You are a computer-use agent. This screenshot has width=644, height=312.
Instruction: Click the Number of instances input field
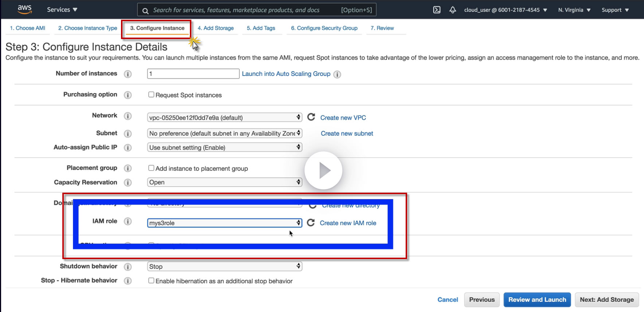(x=193, y=74)
